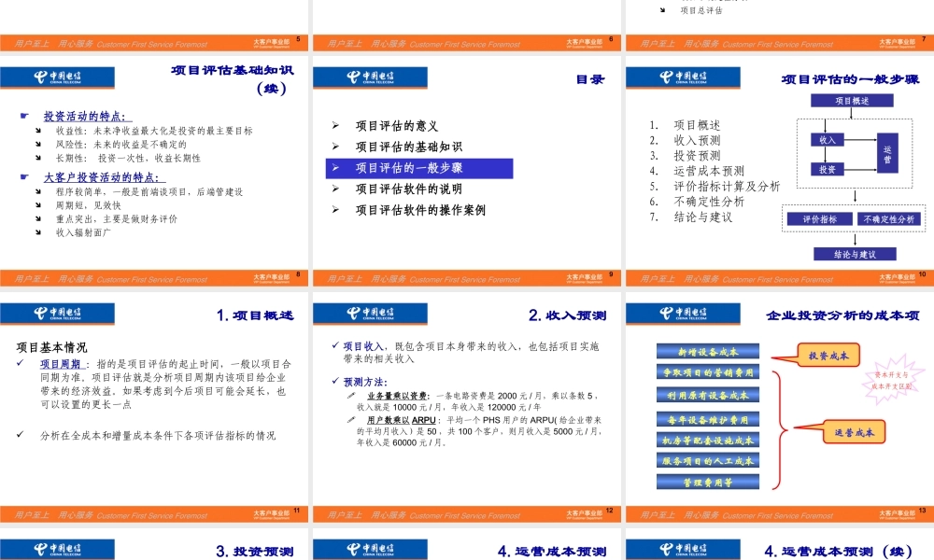Screen dimensions: 934x560
Task: Click the 新增设备成本 blue bar
Action: 708,352
